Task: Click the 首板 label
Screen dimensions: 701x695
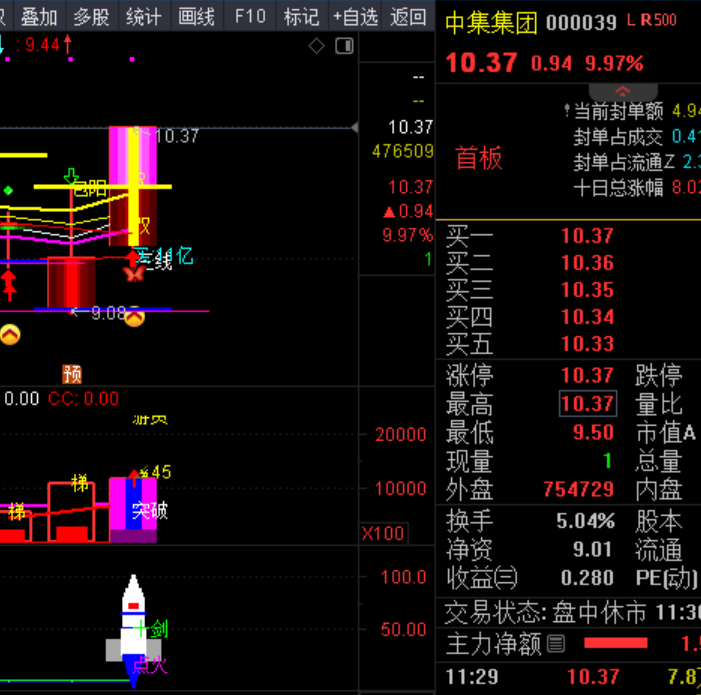Action: click(479, 158)
